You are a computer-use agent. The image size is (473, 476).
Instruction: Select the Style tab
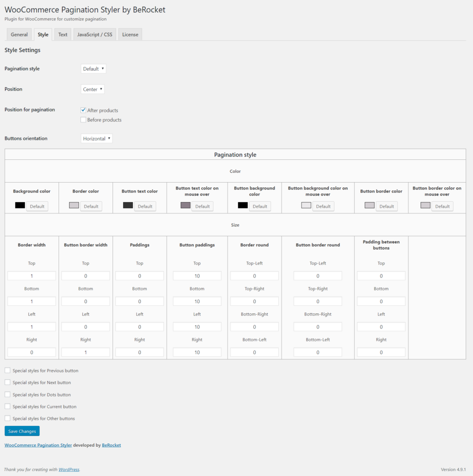pos(43,34)
